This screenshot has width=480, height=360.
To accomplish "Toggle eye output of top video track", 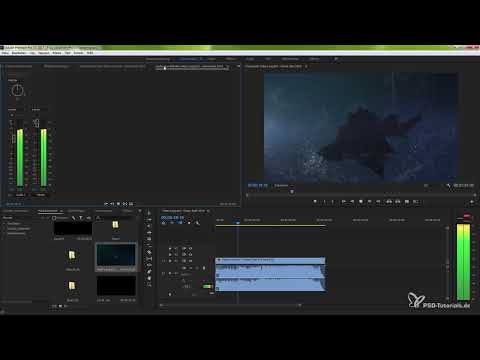I will 190,249.
